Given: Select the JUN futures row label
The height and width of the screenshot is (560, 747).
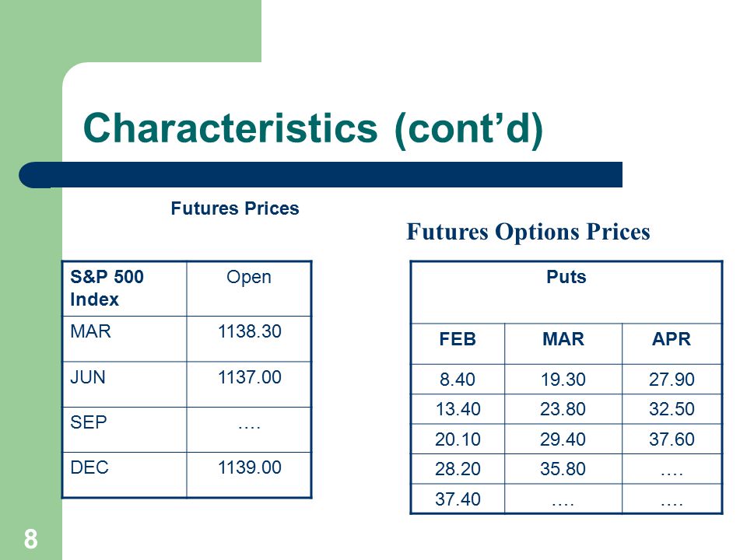Looking at the screenshot, I should pos(88,376).
